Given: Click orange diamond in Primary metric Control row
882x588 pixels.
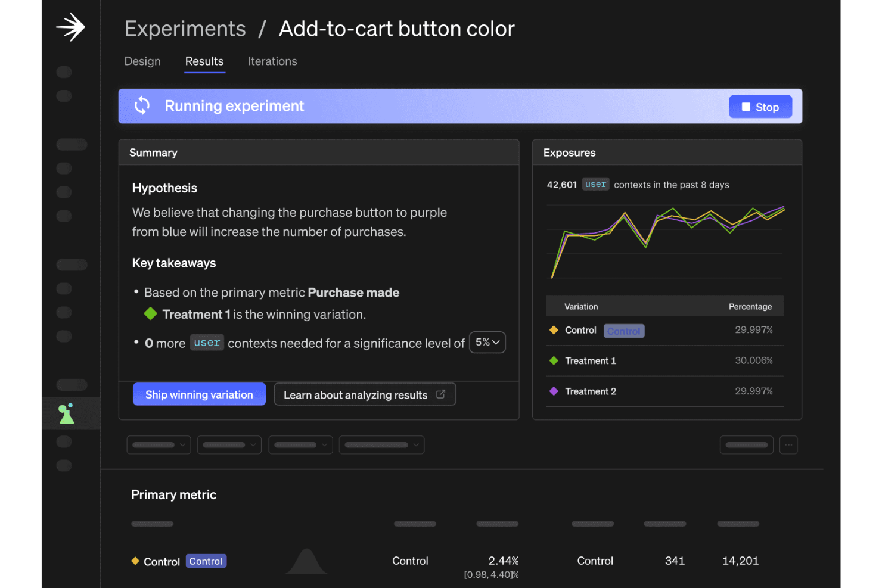Looking at the screenshot, I should 135,561.
